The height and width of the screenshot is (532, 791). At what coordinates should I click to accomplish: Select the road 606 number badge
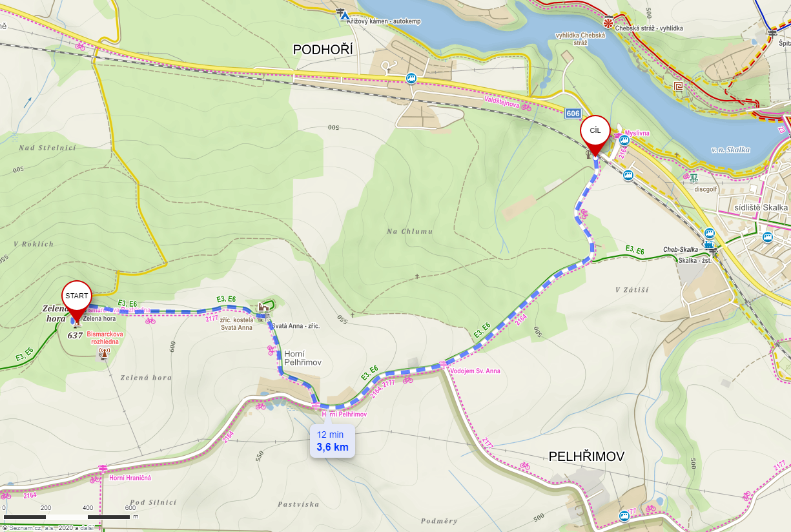[572, 114]
